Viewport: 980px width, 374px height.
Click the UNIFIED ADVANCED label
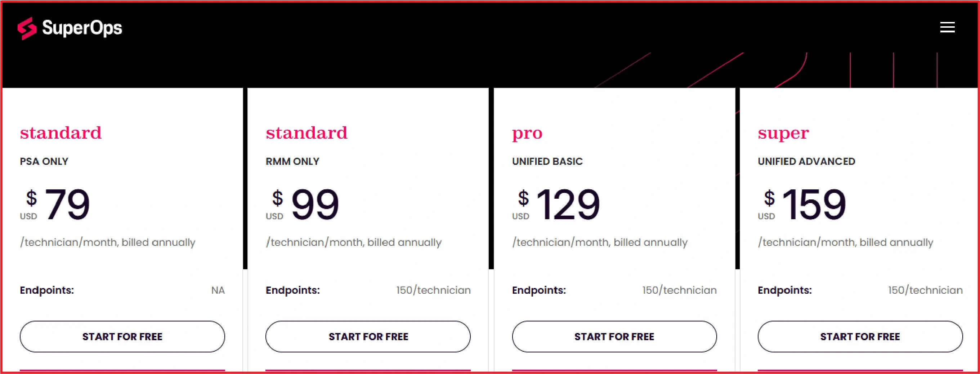point(806,161)
